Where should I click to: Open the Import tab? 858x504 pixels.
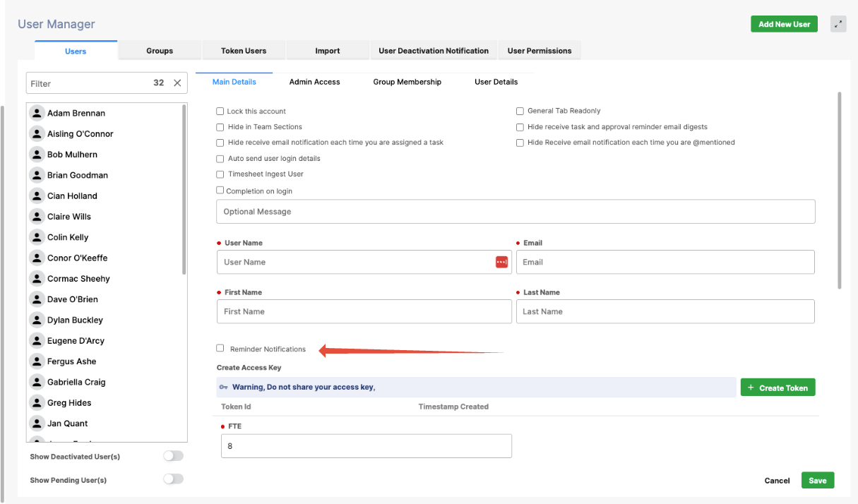(328, 50)
